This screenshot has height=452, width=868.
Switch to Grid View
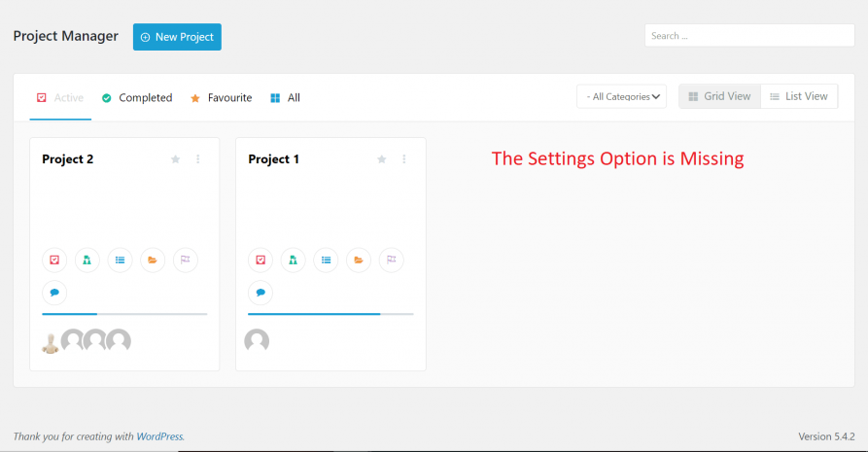point(719,96)
